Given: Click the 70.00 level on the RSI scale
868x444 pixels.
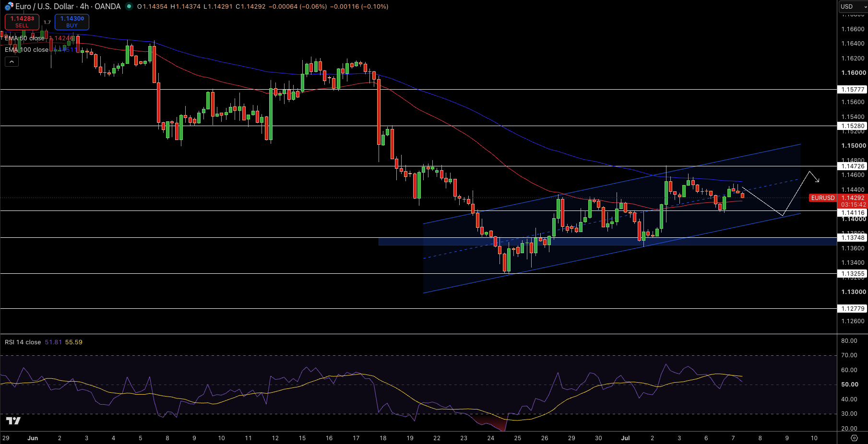Looking at the screenshot, I should click(849, 355).
